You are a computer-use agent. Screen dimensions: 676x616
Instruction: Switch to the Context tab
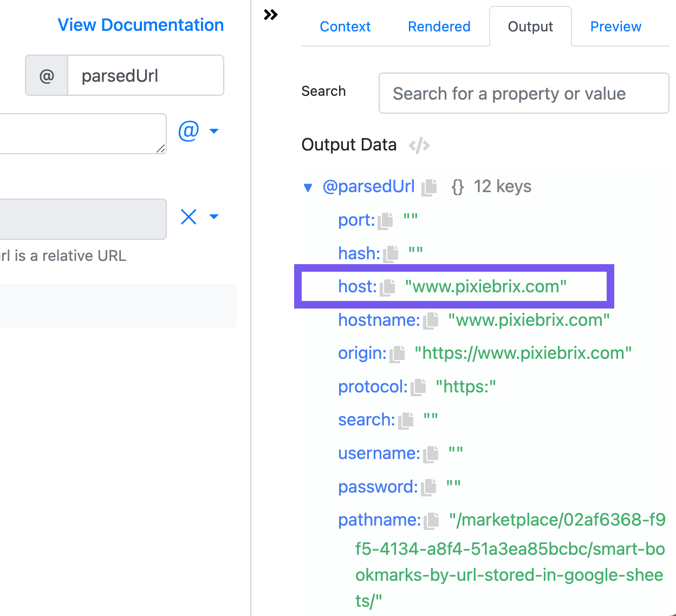[345, 27]
